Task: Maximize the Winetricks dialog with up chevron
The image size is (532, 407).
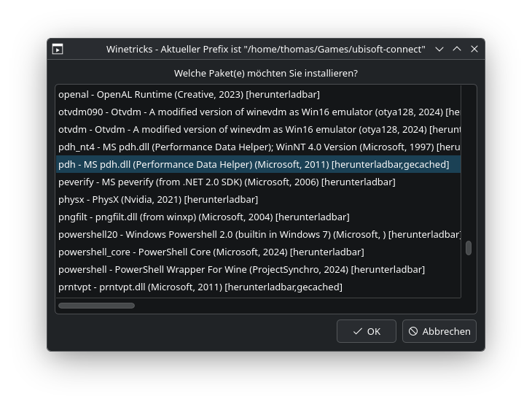Action: [x=457, y=49]
